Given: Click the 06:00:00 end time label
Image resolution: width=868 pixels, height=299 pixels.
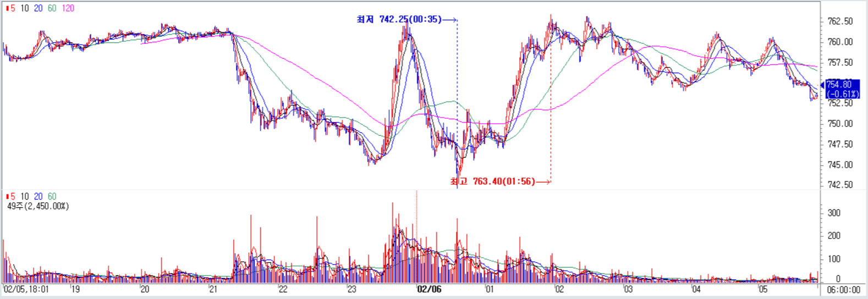Looking at the screenshot, I should pyautogui.click(x=843, y=290).
